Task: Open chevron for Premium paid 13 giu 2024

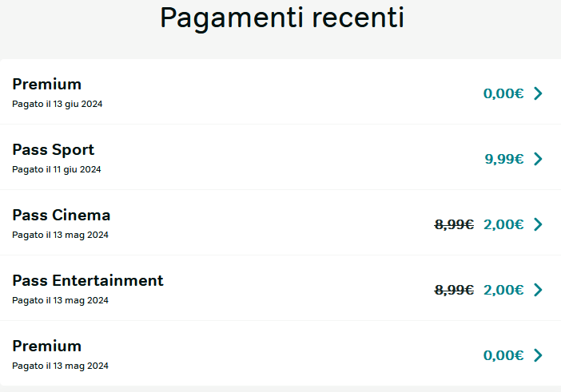Action: point(538,93)
